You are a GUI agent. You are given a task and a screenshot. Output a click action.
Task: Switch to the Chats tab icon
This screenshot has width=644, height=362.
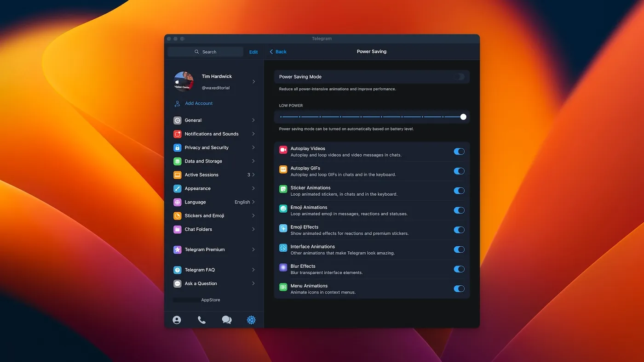(227, 320)
